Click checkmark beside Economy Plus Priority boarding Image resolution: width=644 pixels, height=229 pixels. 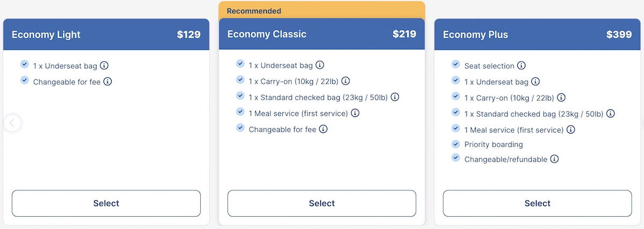click(x=456, y=144)
